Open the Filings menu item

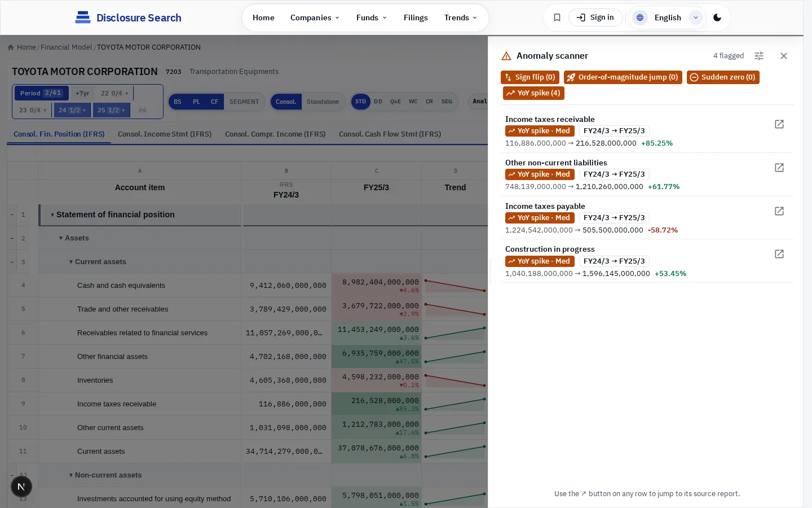[416, 17]
